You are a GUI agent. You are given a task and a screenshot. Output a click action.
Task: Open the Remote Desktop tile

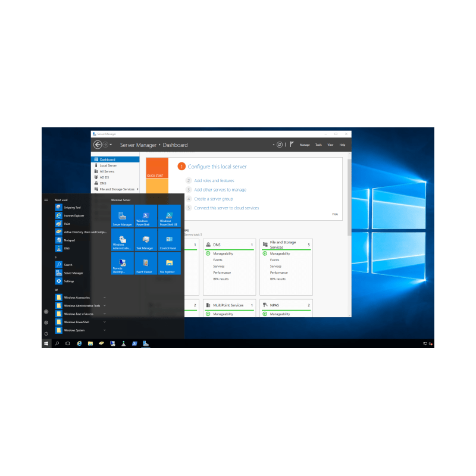click(123, 262)
